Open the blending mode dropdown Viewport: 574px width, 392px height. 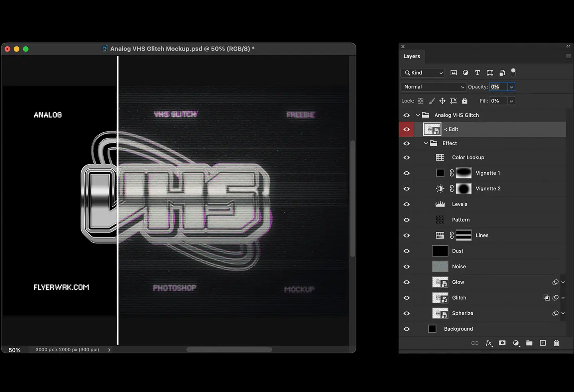(433, 86)
